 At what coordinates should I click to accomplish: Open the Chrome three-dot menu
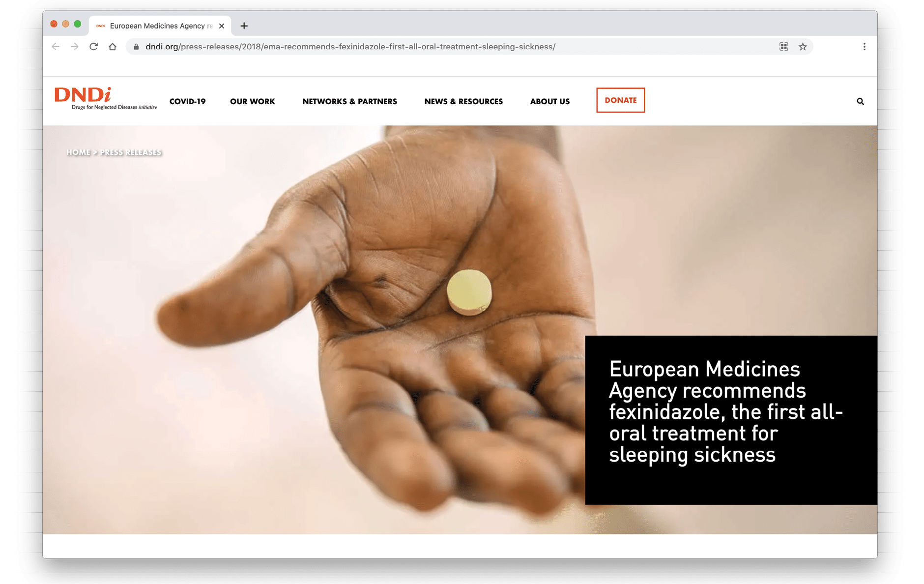(x=865, y=47)
